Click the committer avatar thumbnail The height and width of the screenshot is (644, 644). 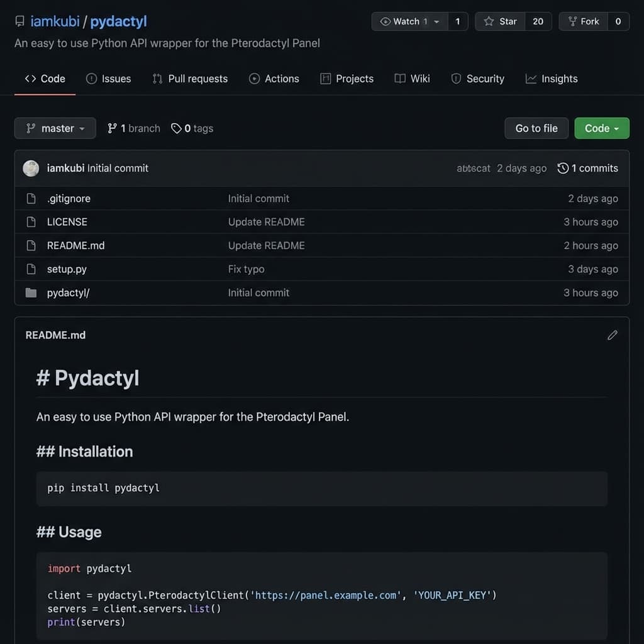(31, 168)
